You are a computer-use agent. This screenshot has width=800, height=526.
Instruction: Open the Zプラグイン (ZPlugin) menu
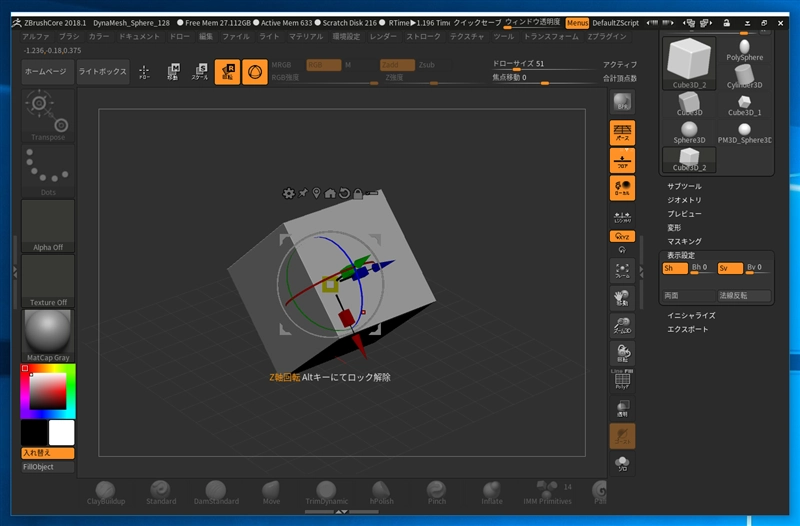[x=607, y=37]
